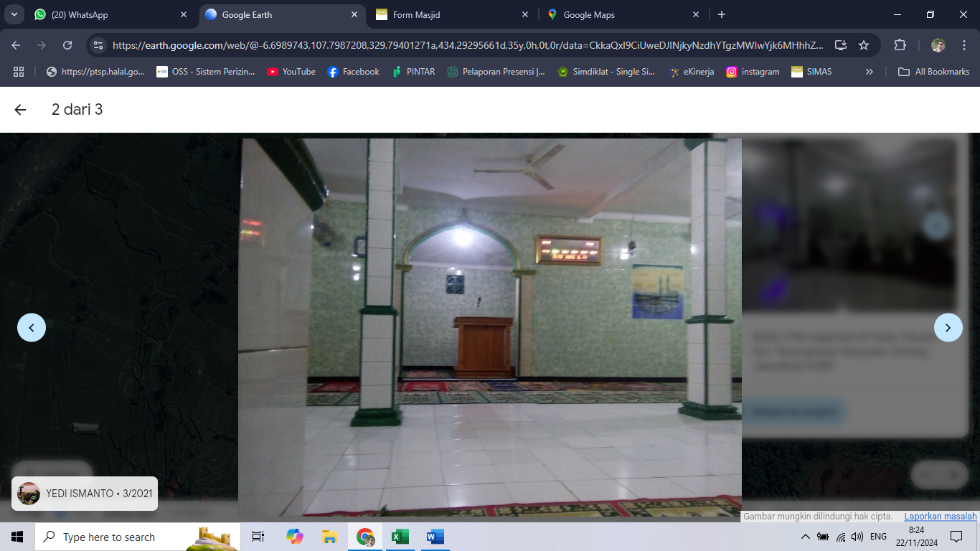Launch Copilot from the taskbar
Viewport: 980px width, 551px height.
(294, 537)
